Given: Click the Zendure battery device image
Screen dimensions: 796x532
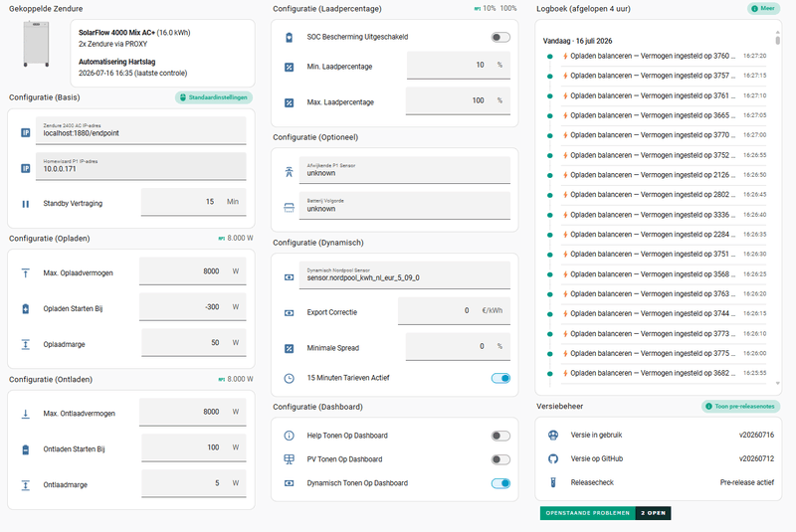Looking at the screenshot, I should click(36, 44).
